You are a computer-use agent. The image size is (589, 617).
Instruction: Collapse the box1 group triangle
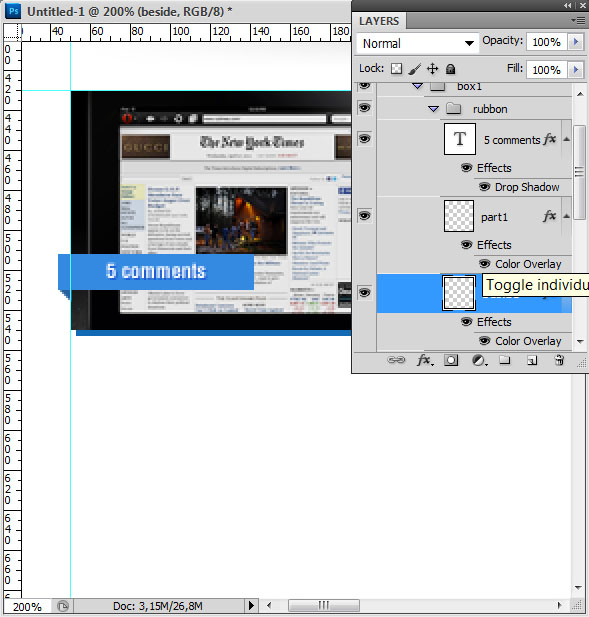pyautogui.click(x=417, y=85)
